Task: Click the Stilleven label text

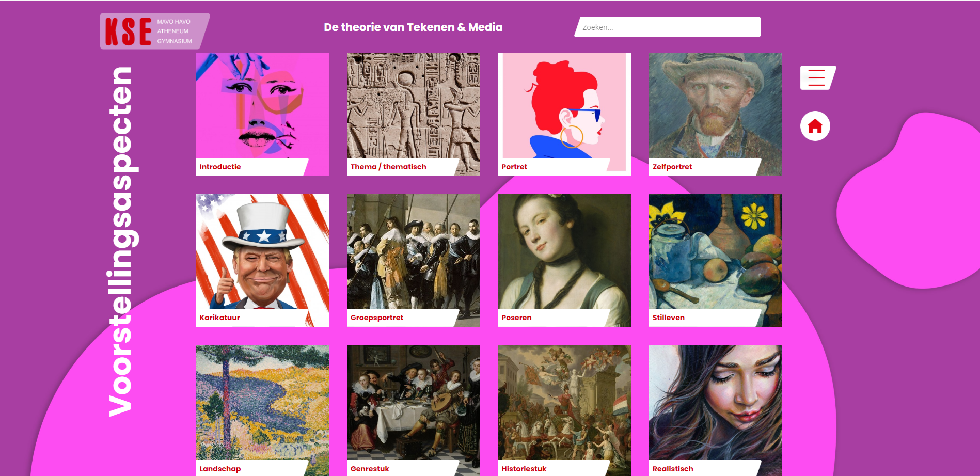Action: pos(668,318)
